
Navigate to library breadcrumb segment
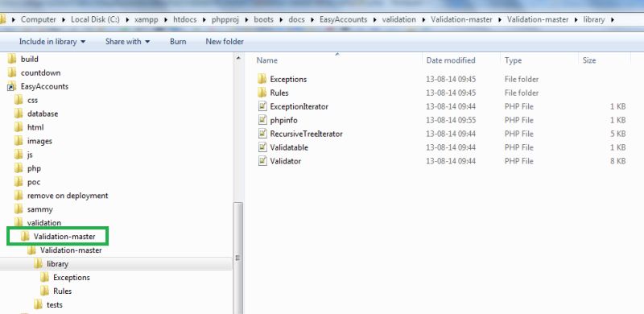coord(593,19)
